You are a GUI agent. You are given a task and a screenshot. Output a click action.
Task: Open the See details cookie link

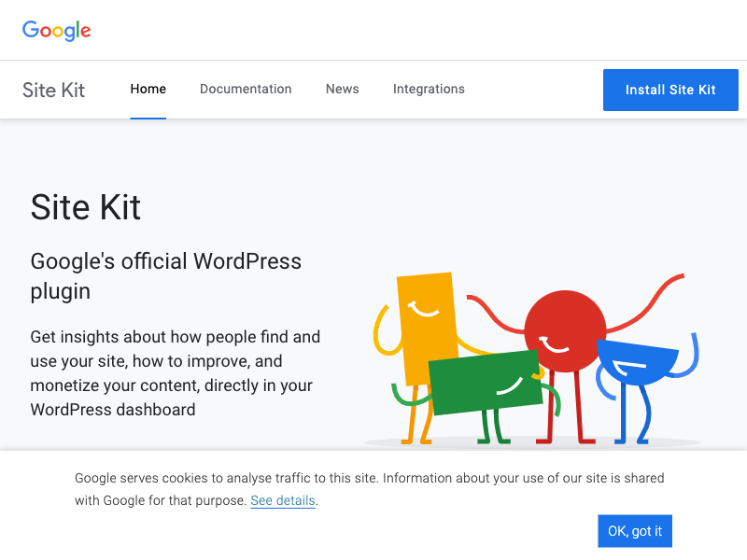[x=283, y=500]
